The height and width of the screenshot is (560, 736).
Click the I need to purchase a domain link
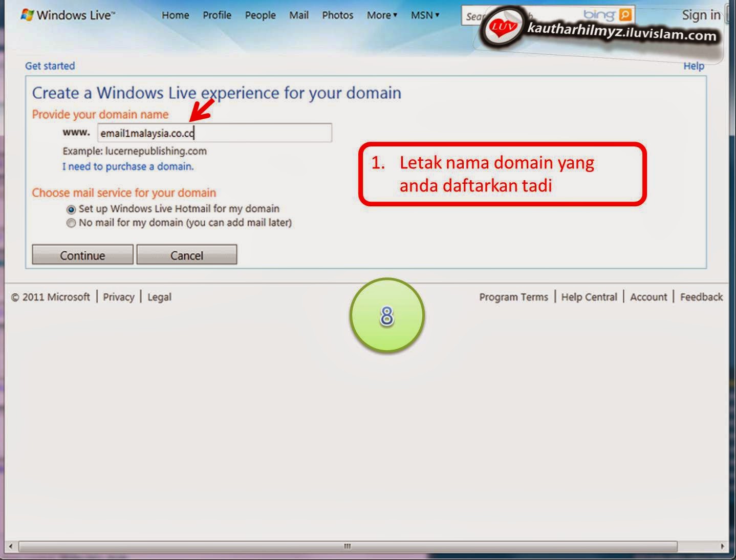pyautogui.click(x=128, y=166)
